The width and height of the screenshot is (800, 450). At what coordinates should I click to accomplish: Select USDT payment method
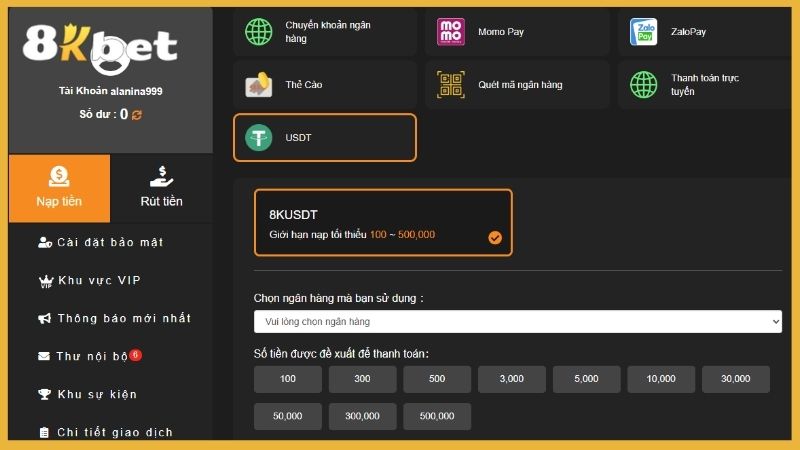point(325,138)
